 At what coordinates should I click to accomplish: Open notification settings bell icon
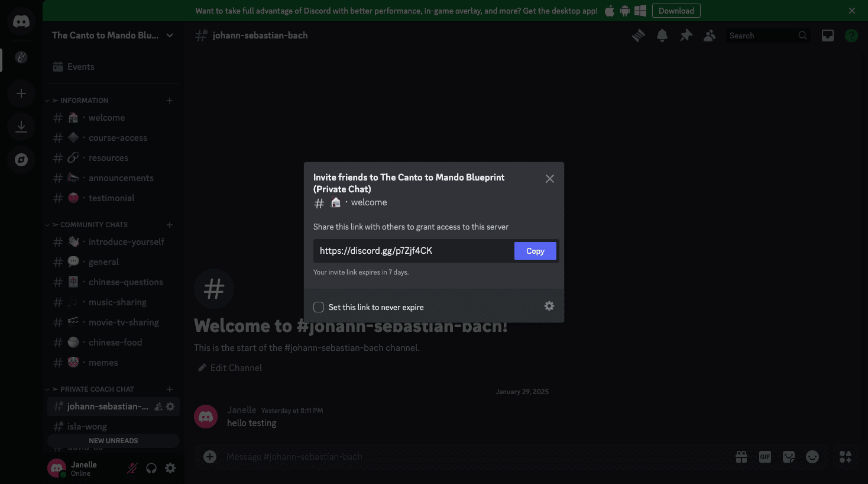[662, 36]
